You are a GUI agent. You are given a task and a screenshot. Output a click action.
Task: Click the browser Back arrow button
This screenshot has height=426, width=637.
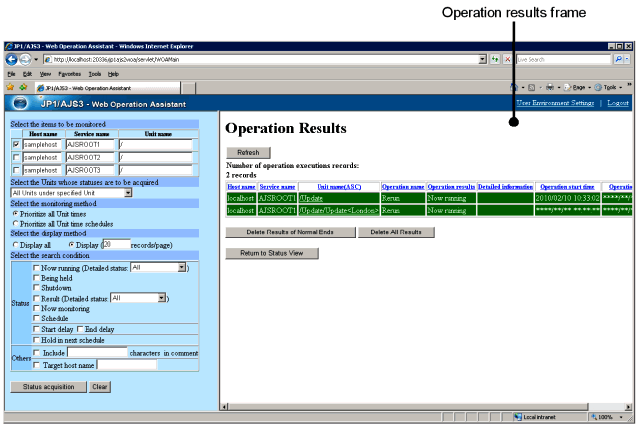click(x=11, y=60)
